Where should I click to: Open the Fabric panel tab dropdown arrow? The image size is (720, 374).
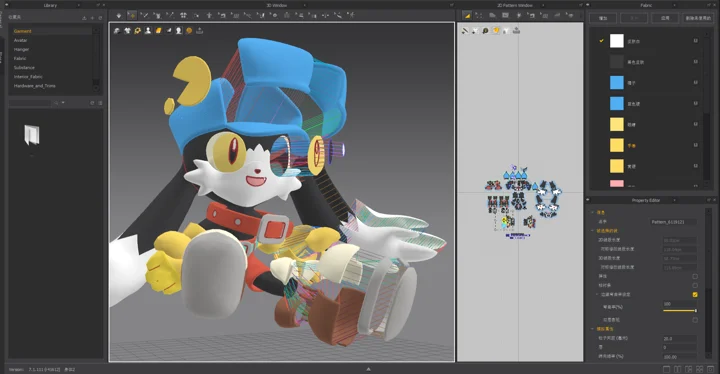675,5
